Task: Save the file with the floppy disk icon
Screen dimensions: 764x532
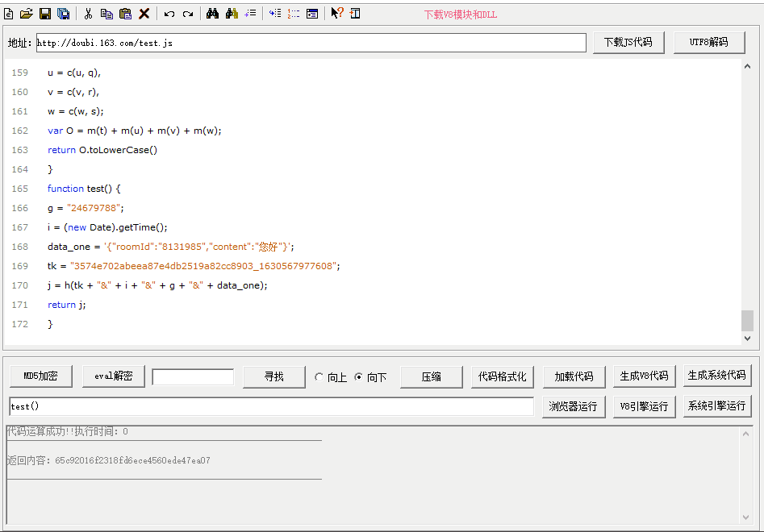Action: (45, 14)
